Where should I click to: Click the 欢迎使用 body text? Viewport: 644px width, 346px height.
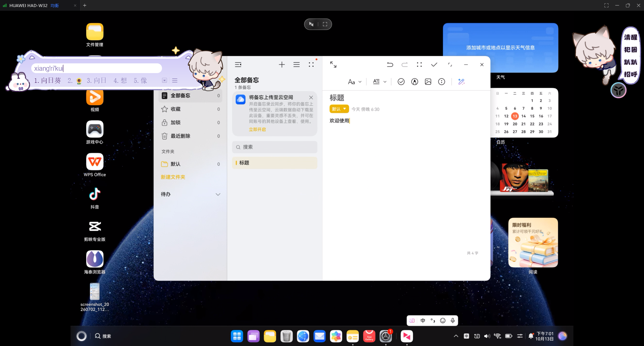pos(339,121)
